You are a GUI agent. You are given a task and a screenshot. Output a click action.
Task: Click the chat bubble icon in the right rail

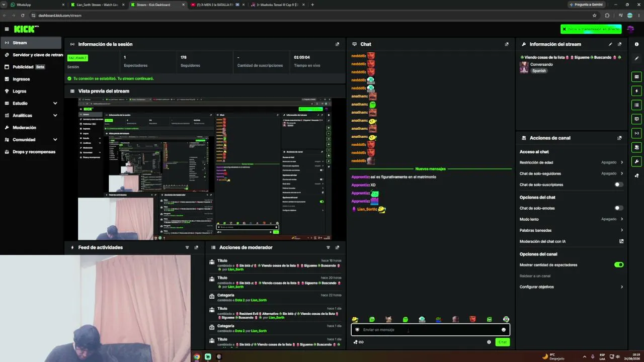point(636,119)
